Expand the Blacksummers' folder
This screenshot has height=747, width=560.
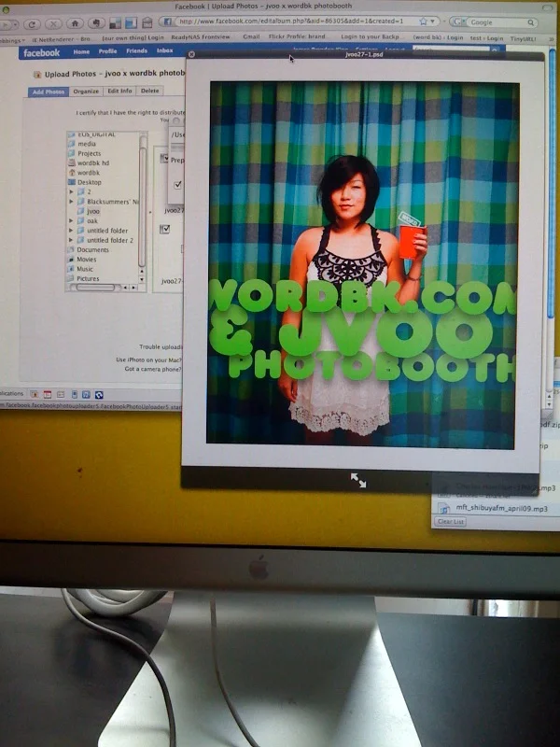(72, 202)
